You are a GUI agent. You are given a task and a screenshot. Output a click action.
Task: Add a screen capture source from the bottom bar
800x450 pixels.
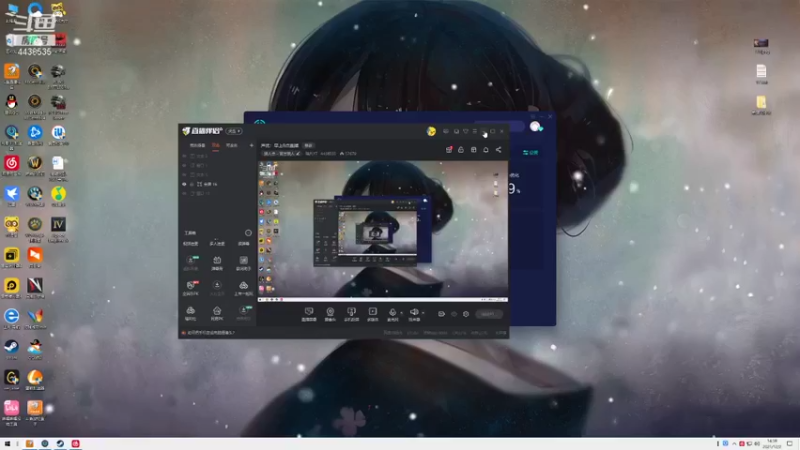[x=309, y=314]
